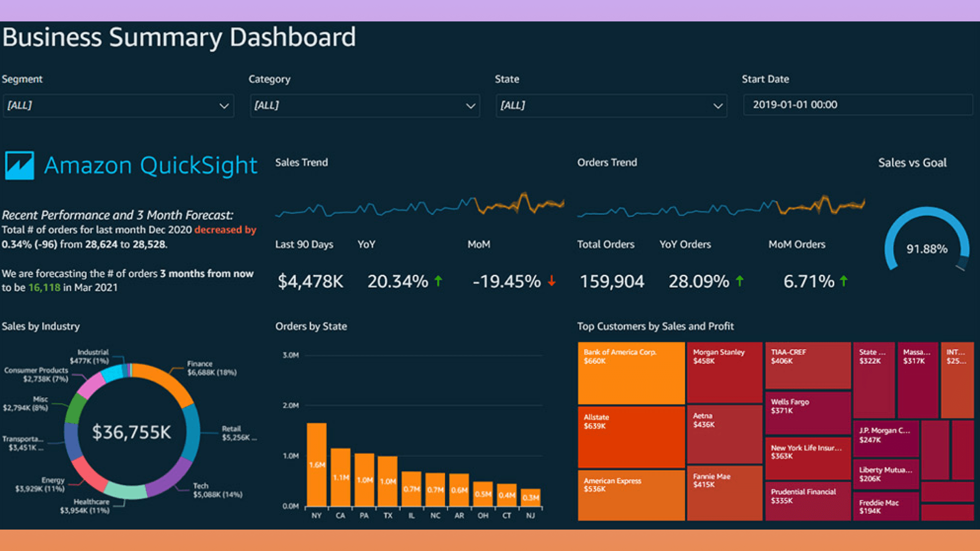Screen dimensions: 980x551
Task: Select the orange Finance donut segment
Action: [x=167, y=382]
